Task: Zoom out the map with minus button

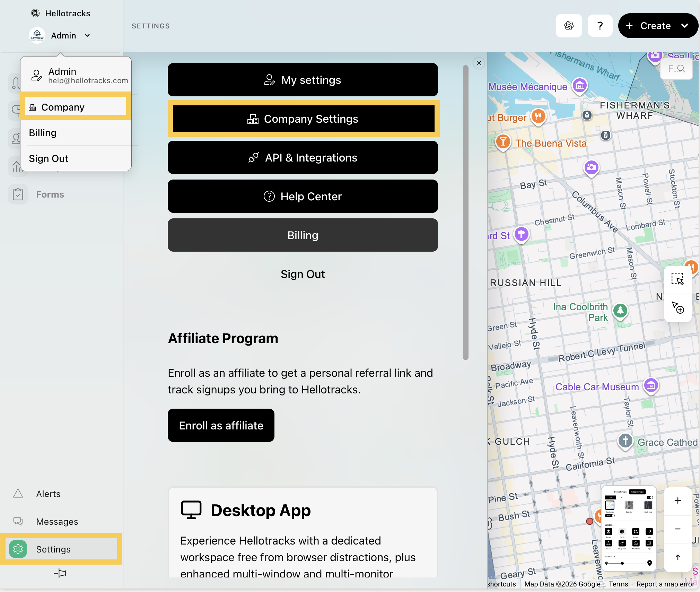Action: click(678, 529)
